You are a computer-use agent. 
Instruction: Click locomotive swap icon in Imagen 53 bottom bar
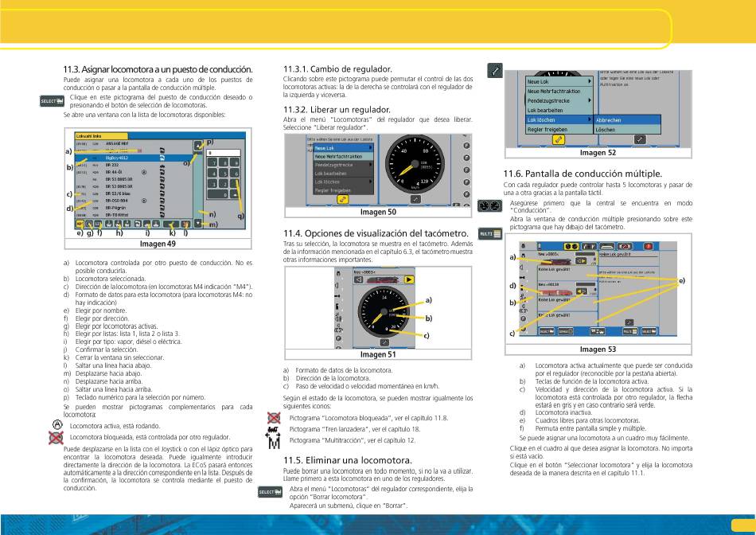point(598,331)
